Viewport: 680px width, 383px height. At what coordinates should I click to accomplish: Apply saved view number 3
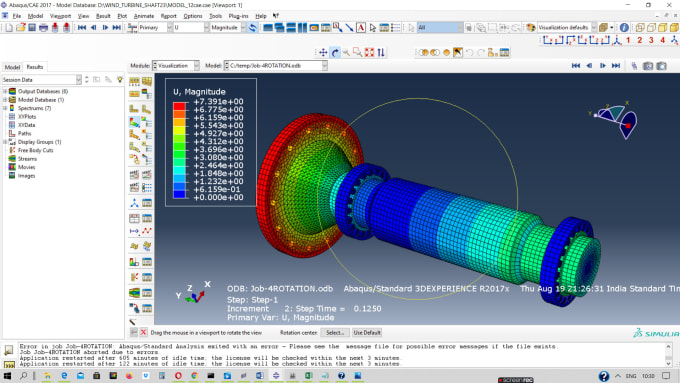(x=651, y=40)
